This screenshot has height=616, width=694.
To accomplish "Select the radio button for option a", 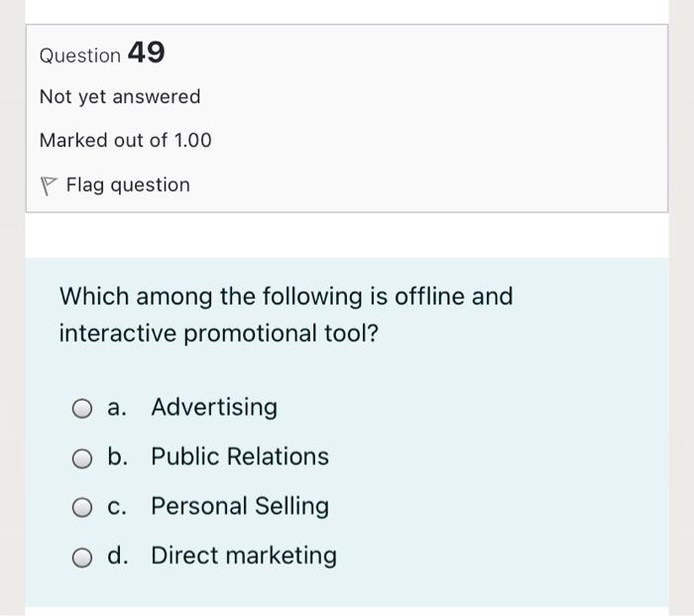I will (82, 409).
